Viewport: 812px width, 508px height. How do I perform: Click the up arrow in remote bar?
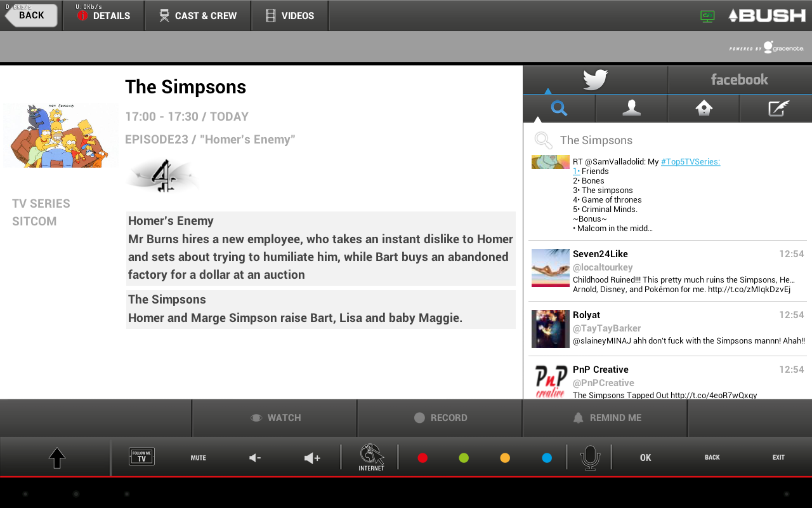click(57, 458)
